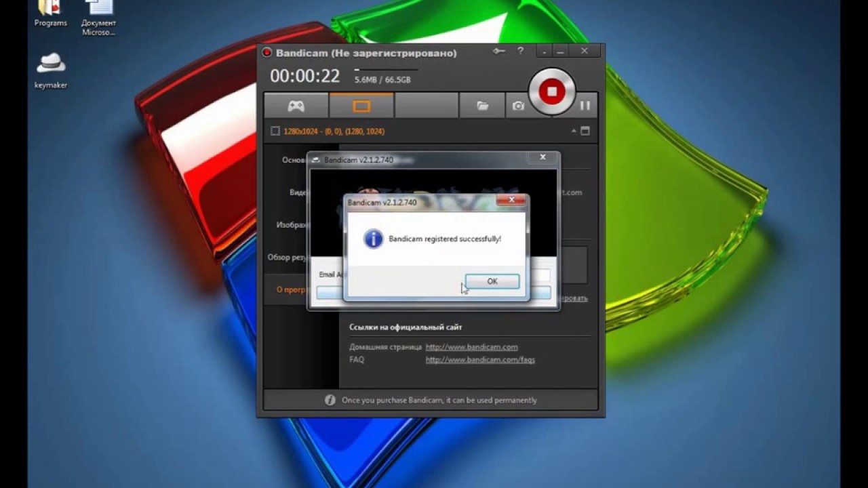Viewport: 868px width, 488px height.
Task: Switch to Game recording mode gamepad icon
Action: [x=296, y=106]
